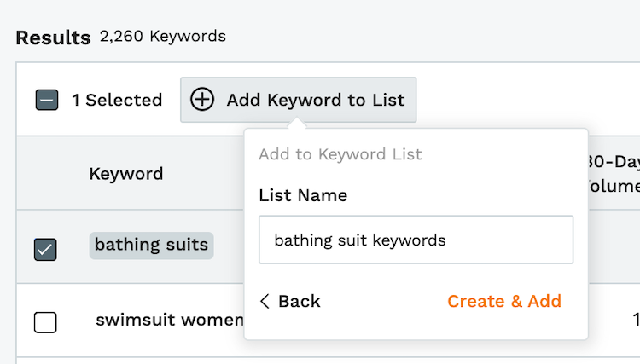Click the 2,260 Keywords count text
The image size is (640, 364).
[x=162, y=37]
